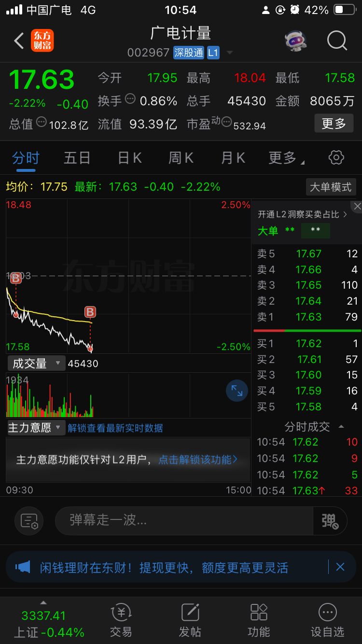Open the 东方财富 orange logo
362x644 pixels.
click(x=42, y=41)
